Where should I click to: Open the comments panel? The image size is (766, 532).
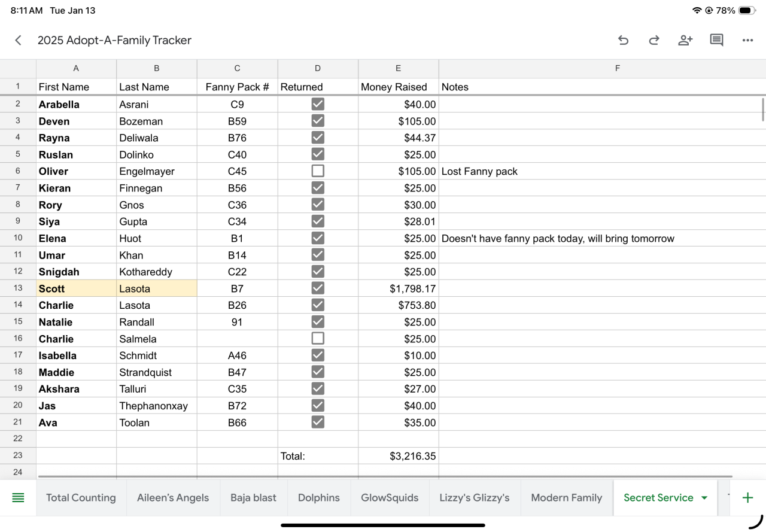(x=716, y=40)
